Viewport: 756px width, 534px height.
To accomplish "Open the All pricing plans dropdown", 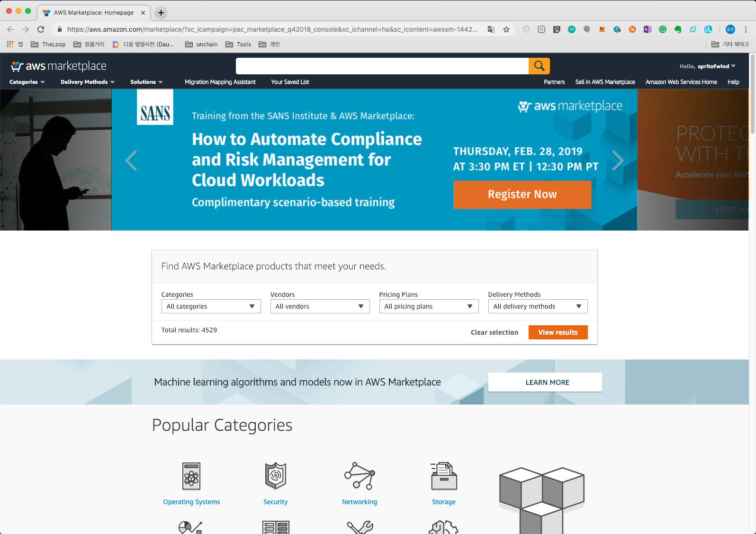I will pyautogui.click(x=429, y=306).
